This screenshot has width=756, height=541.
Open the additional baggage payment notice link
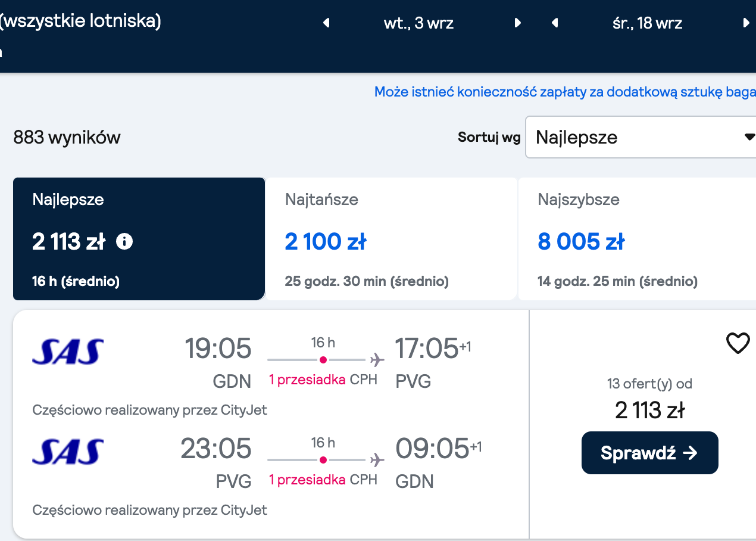(565, 92)
